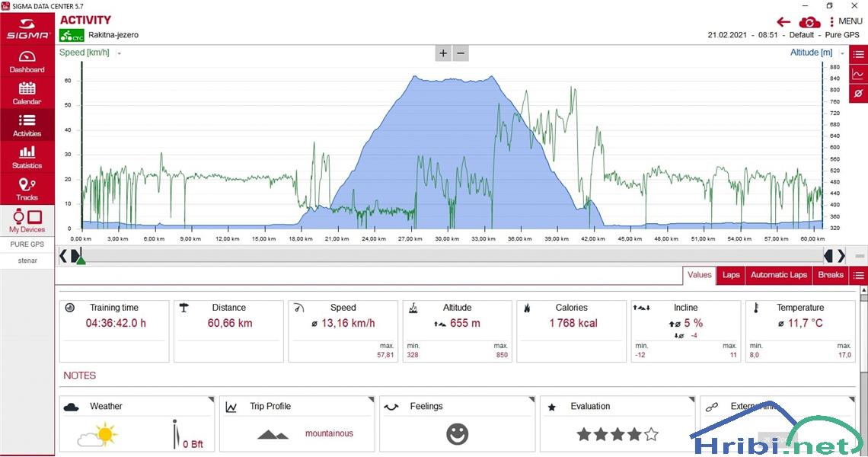The width and height of the screenshot is (868, 457).
Task: Switch to the Laps tab
Action: coord(730,275)
